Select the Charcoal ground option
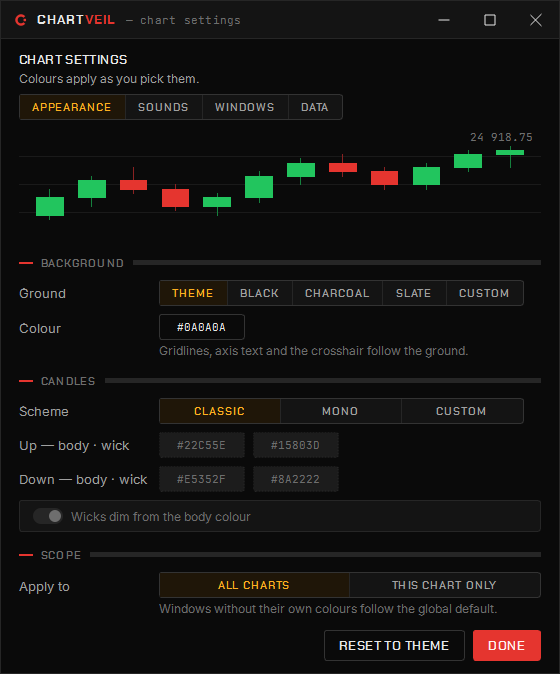This screenshot has height=674, width=560. [337, 293]
